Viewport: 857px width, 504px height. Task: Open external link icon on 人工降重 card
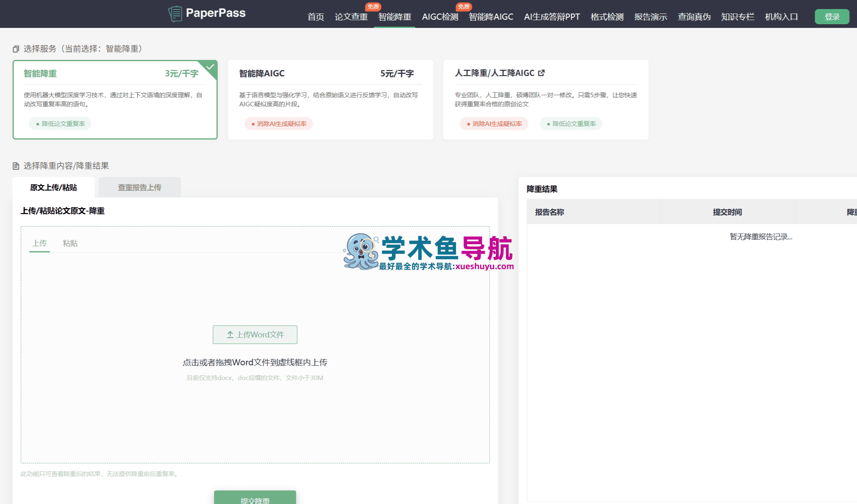[x=542, y=73]
